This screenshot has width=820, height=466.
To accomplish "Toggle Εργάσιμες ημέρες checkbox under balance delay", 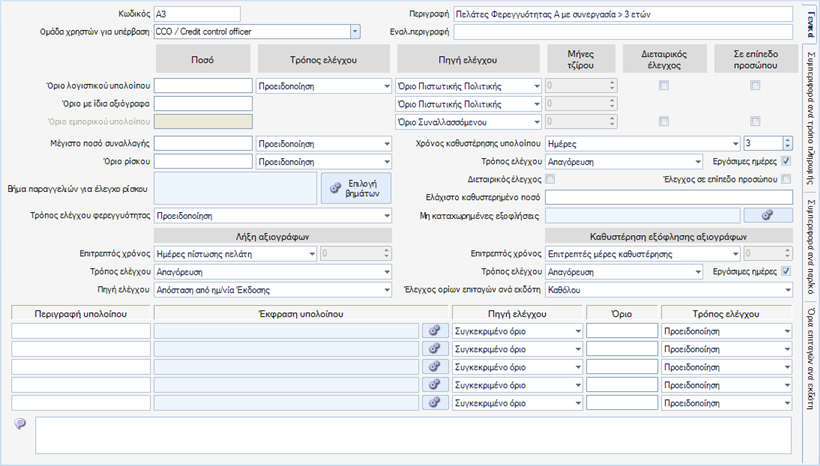I will (785, 161).
